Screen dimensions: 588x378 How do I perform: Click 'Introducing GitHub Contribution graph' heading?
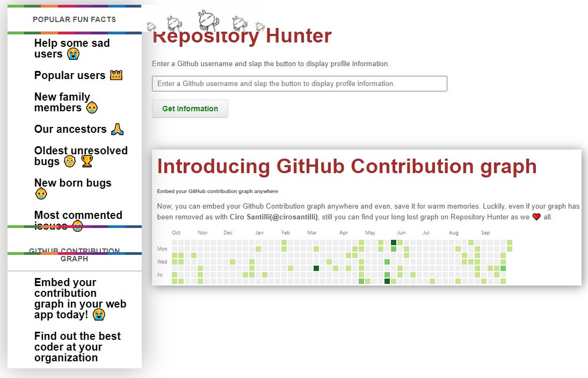346,166
